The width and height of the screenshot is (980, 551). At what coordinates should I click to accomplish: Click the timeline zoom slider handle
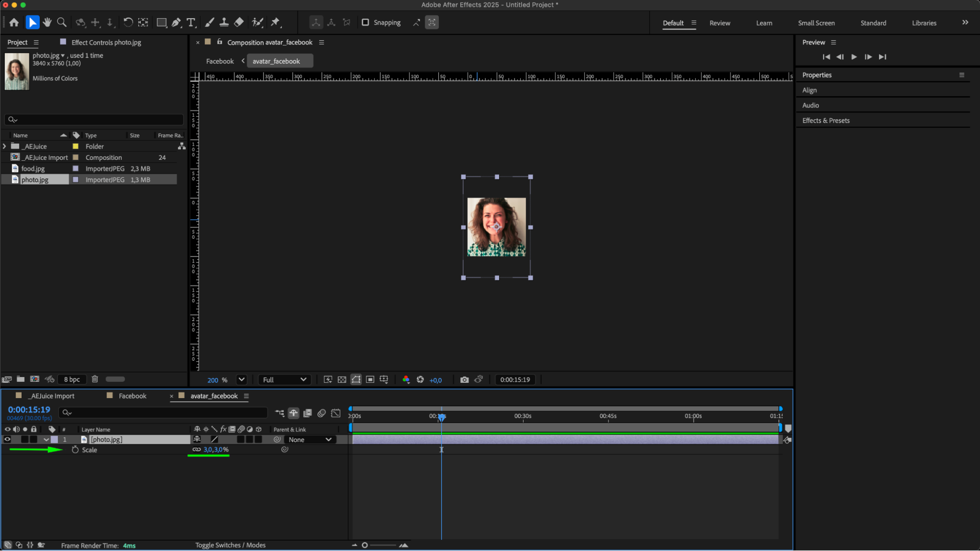click(365, 545)
